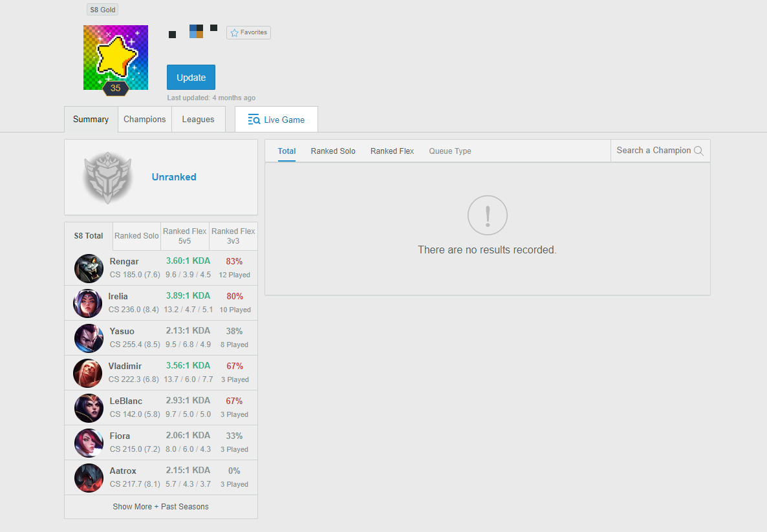The width and height of the screenshot is (767, 532).
Task: Click the Vladimir champion portrait
Action: coord(87,373)
